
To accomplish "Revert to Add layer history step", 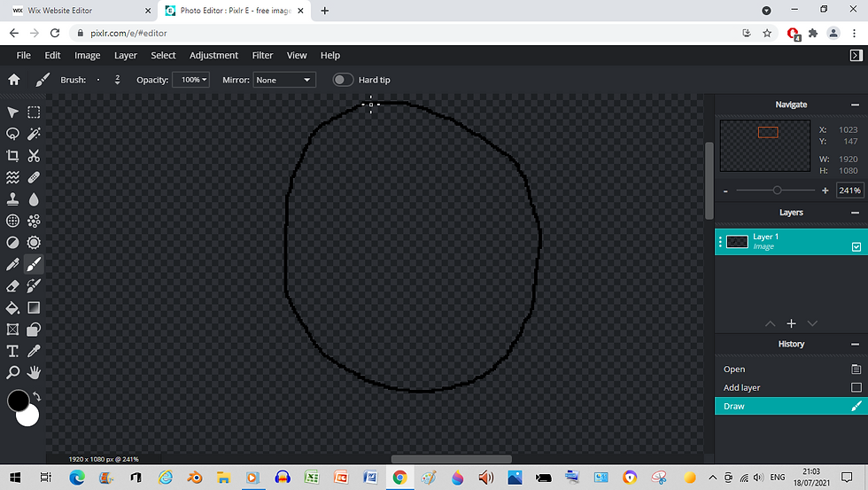I will [791, 387].
